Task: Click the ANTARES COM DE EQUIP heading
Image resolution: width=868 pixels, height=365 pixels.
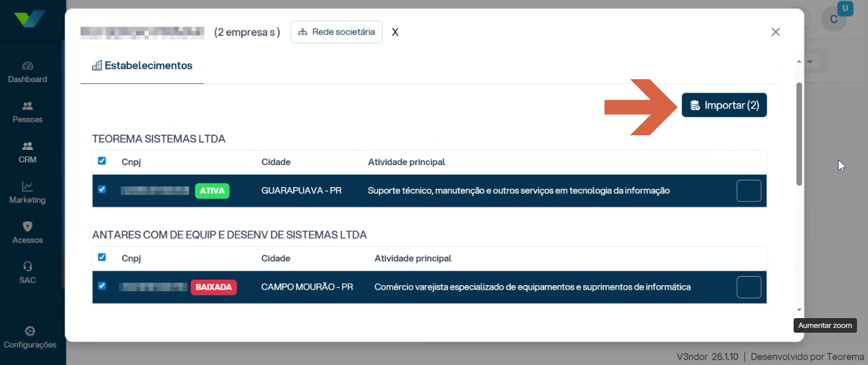Action: pyautogui.click(x=229, y=235)
